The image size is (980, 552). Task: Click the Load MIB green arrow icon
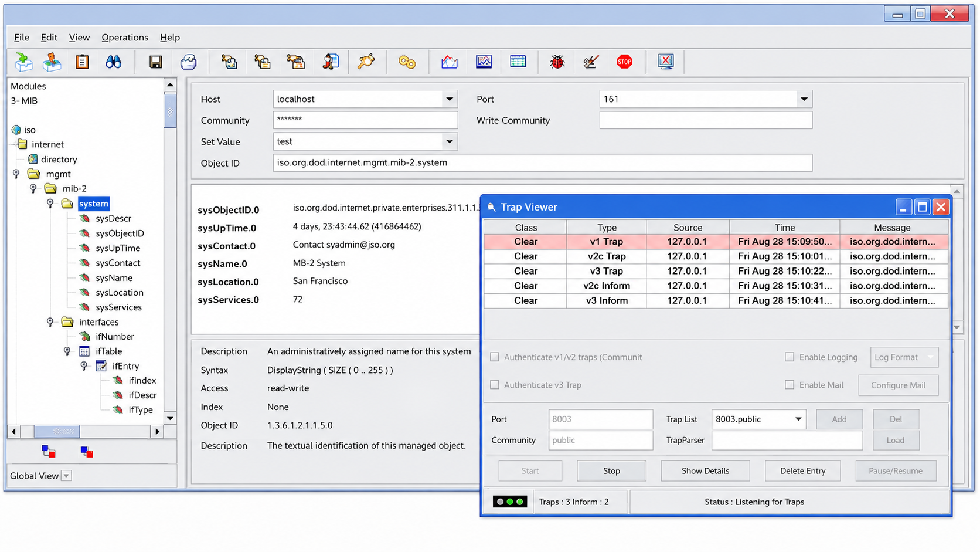(x=23, y=62)
